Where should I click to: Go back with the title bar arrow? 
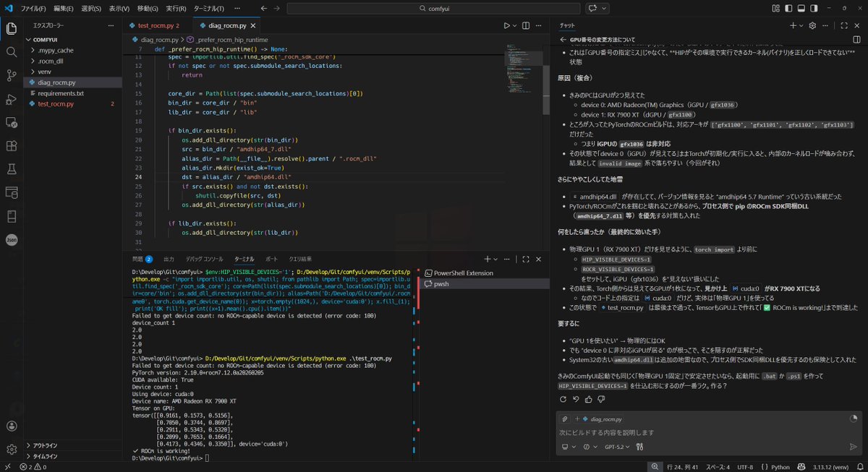(x=264, y=8)
